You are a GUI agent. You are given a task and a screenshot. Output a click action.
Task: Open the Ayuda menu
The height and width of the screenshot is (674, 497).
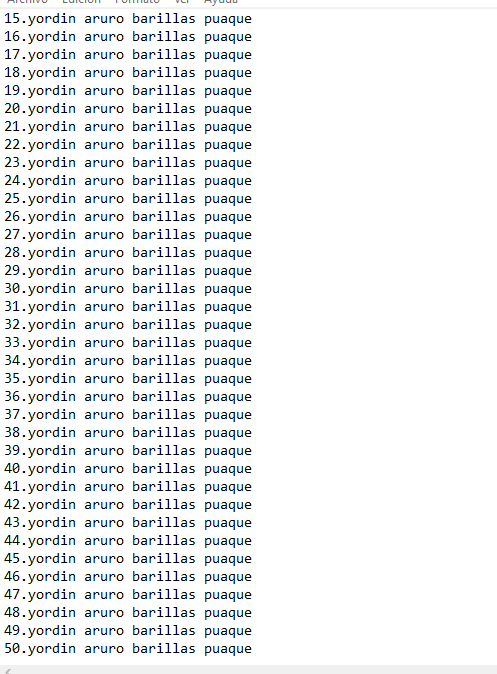221,2
